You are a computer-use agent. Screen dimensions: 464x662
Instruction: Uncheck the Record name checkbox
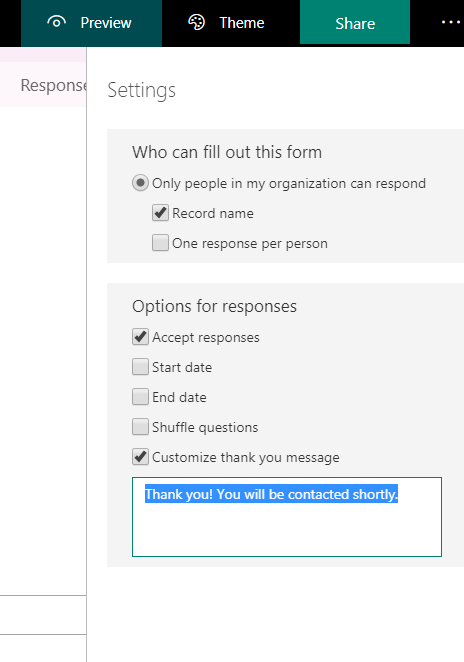160,213
